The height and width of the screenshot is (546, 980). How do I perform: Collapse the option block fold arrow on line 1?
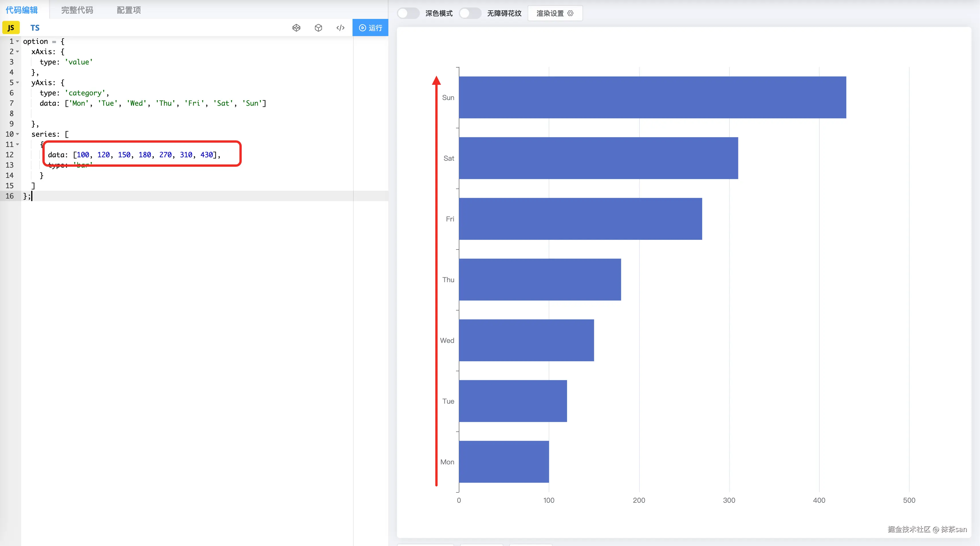(17, 41)
